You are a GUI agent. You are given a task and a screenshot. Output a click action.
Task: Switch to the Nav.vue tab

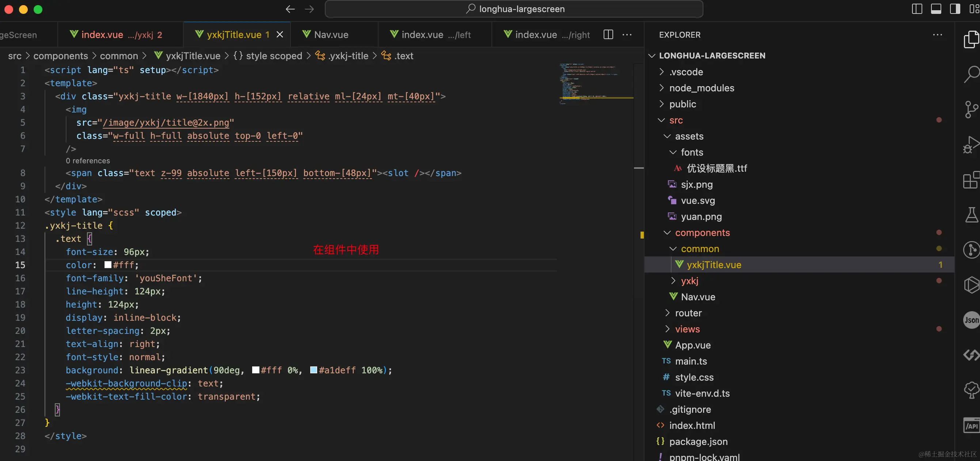(331, 35)
